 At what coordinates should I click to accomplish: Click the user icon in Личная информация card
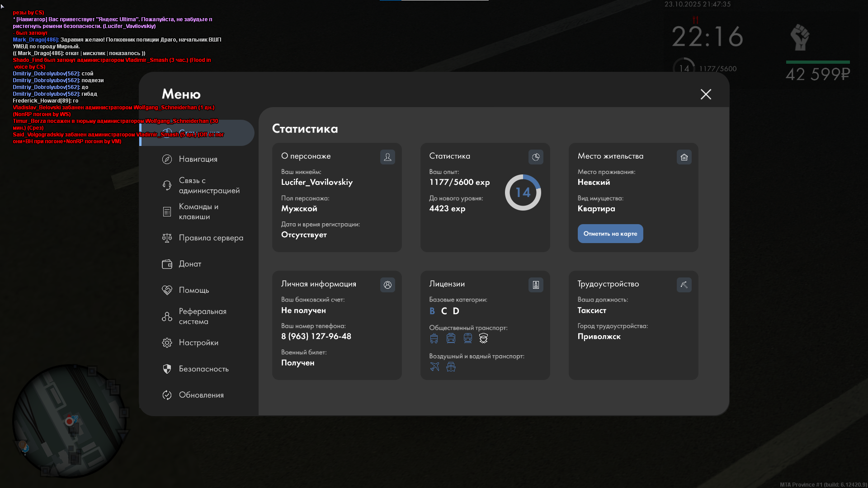coord(387,285)
